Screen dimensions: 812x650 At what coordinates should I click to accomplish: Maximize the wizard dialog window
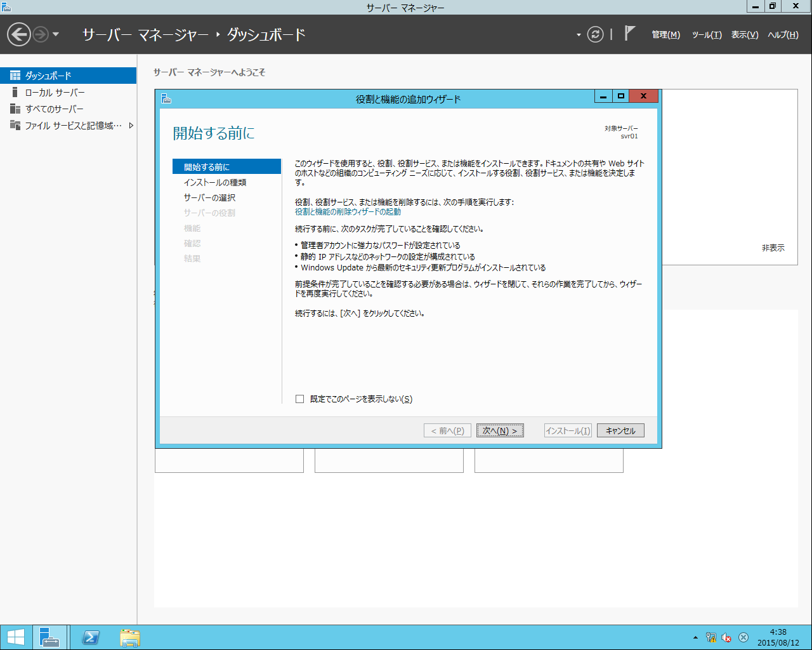pos(621,96)
